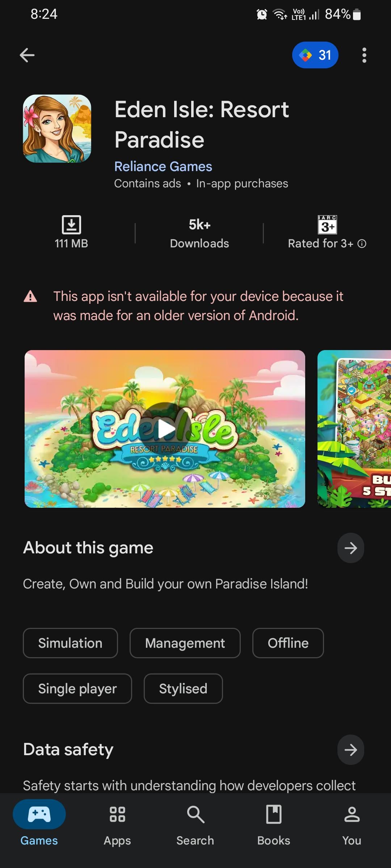The height and width of the screenshot is (868, 391).
Task: Expand the About this game section arrow
Action: coord(350,548)
